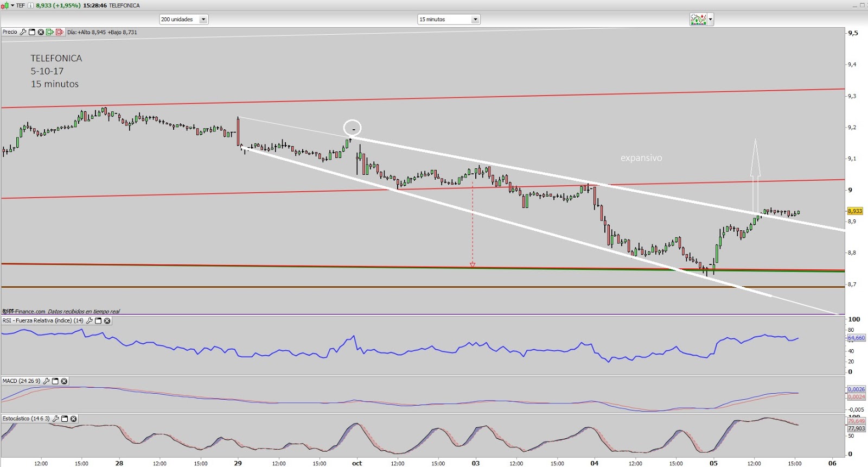Click the MACD (24 26 9) label
The image size is (868, 467).
21,381
